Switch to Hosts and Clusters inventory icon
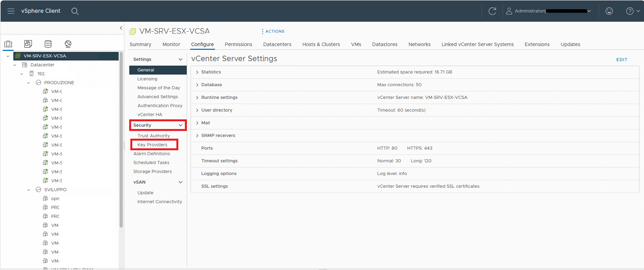 pos(8,44)
